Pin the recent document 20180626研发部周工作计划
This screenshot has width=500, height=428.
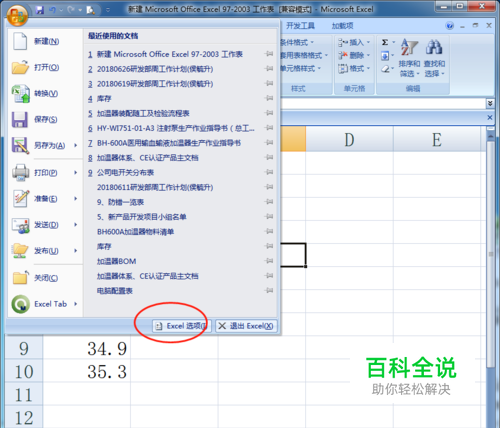tap(269, 69)
